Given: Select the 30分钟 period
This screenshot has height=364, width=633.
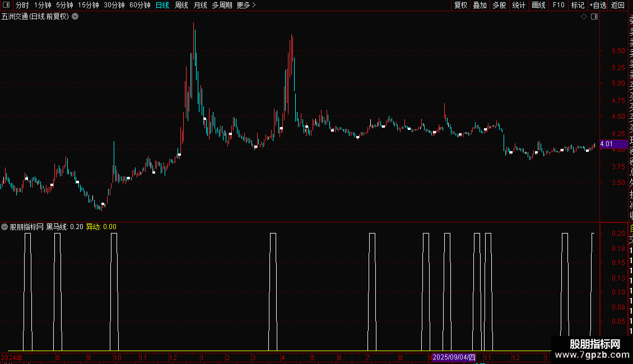Looking at the screenshot, I should tap(114, 5).
